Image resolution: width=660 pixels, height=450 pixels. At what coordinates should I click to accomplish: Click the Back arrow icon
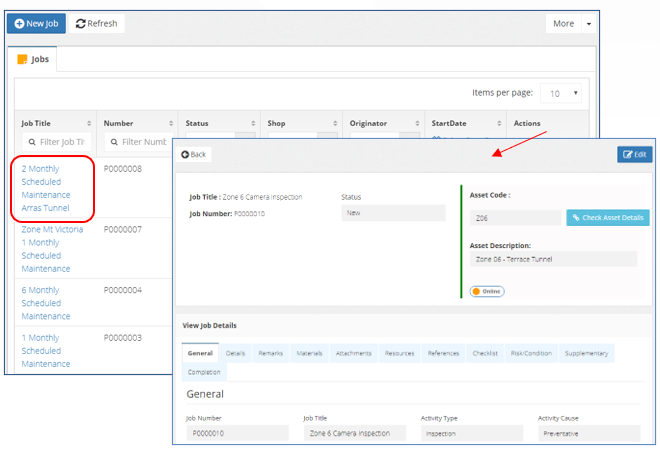pyautogui.click(x=185, y=154)
